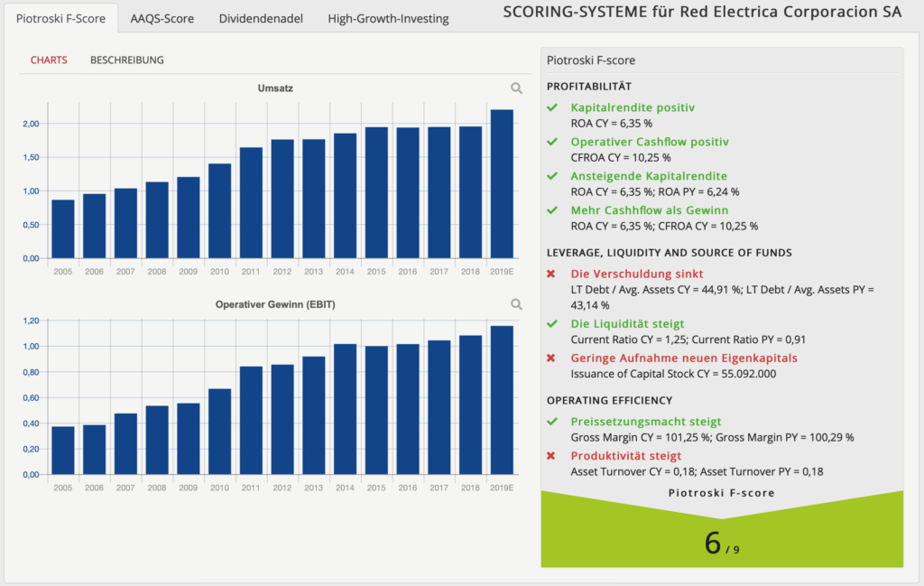
Task: Open the Piotroski F-Score tab
Action: (x=60, y=18)
